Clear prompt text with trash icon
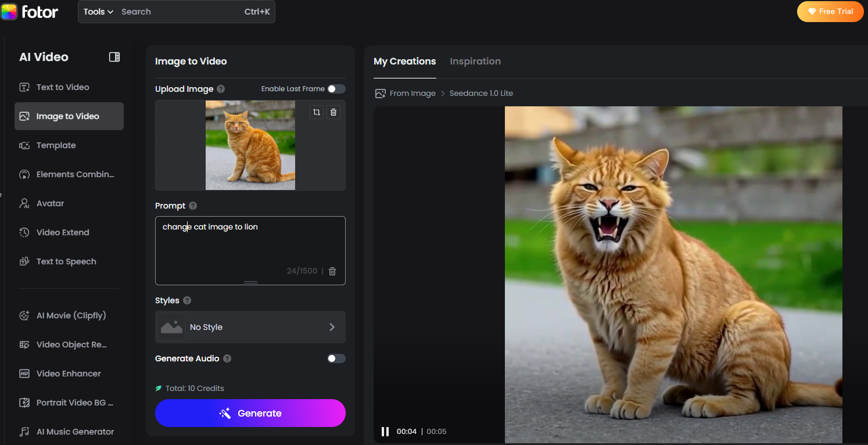Viewport: 868px width, 445px height. 332,271
